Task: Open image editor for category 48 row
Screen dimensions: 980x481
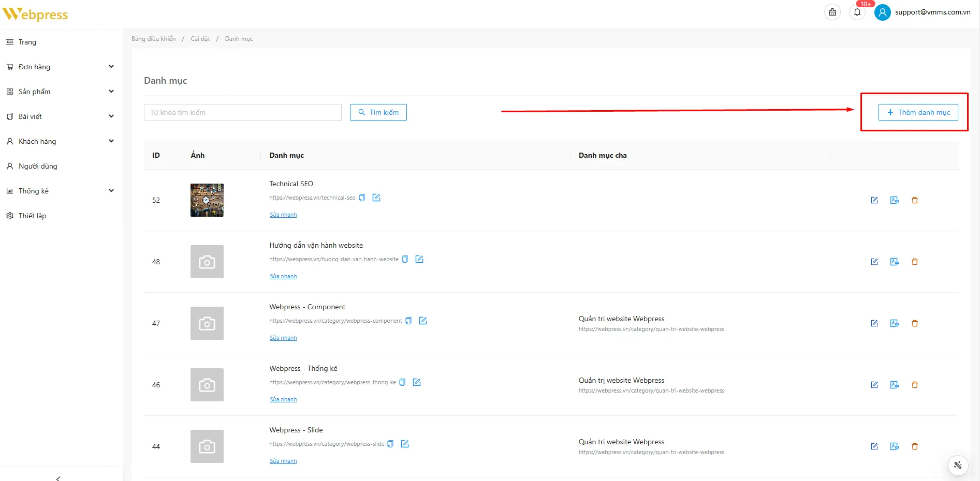Action: point(894,262)
